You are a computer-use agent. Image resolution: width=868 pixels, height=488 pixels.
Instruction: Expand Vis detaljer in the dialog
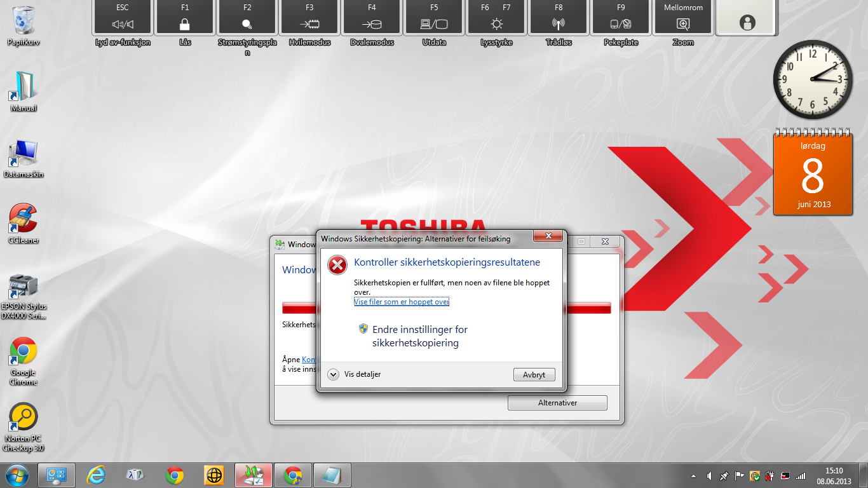(x=355, y=374)
